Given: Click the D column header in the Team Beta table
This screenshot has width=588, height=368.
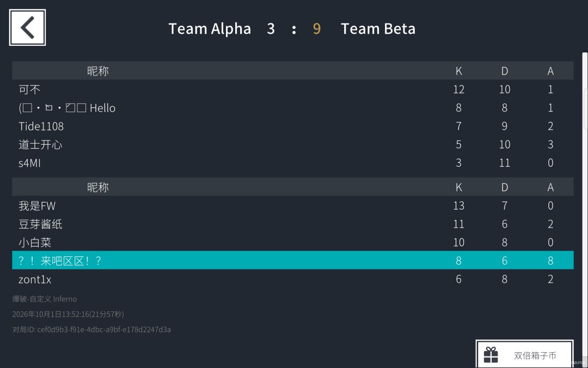Looking at the screenshot, I should (505, 187).
